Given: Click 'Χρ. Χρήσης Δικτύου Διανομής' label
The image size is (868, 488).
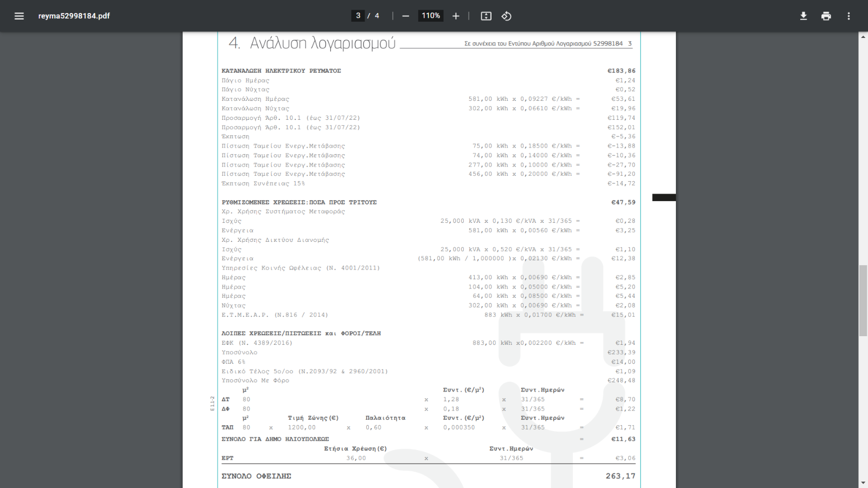Looking at the screenshot, I should click(x=275, y=240).
